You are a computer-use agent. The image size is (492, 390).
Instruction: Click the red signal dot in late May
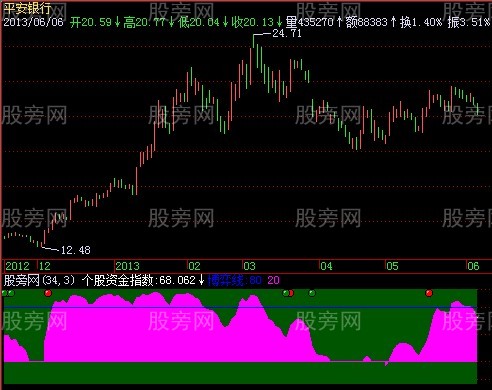click(x=429, y=293)
